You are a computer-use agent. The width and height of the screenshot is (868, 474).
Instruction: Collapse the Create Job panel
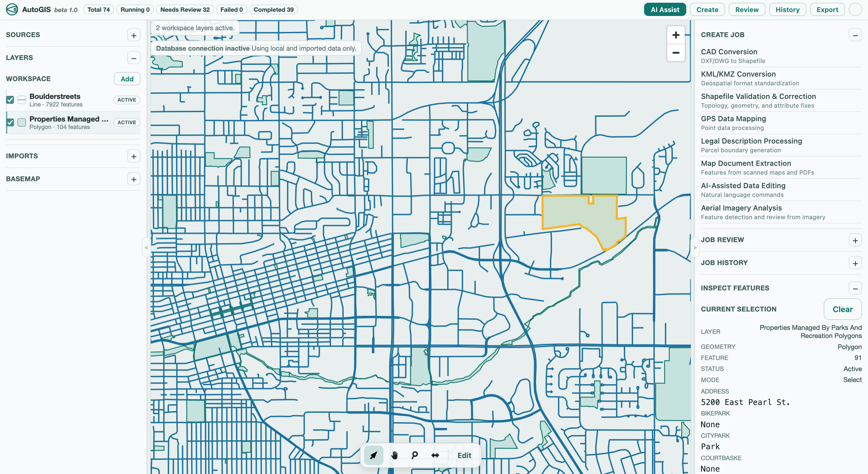click(x=855, y=35)
